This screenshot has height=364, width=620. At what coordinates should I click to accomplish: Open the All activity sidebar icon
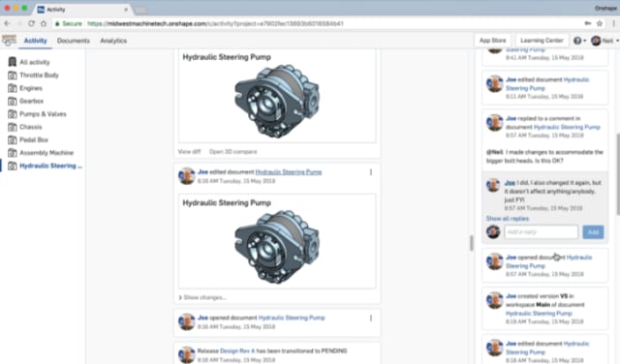pos(13,62)
